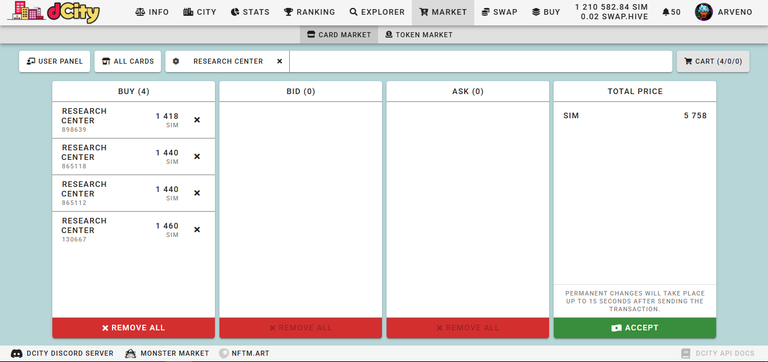Click the dCity logo
Image resolution: width=768 pixels, height=362 pixels.
[54, 12]
